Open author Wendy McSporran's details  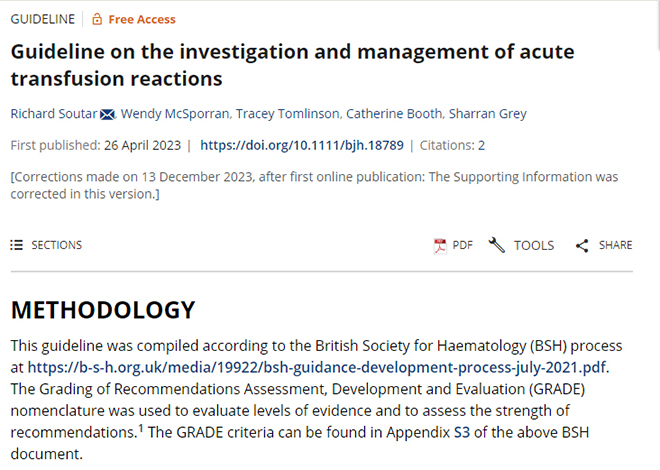tap(175, 114)
